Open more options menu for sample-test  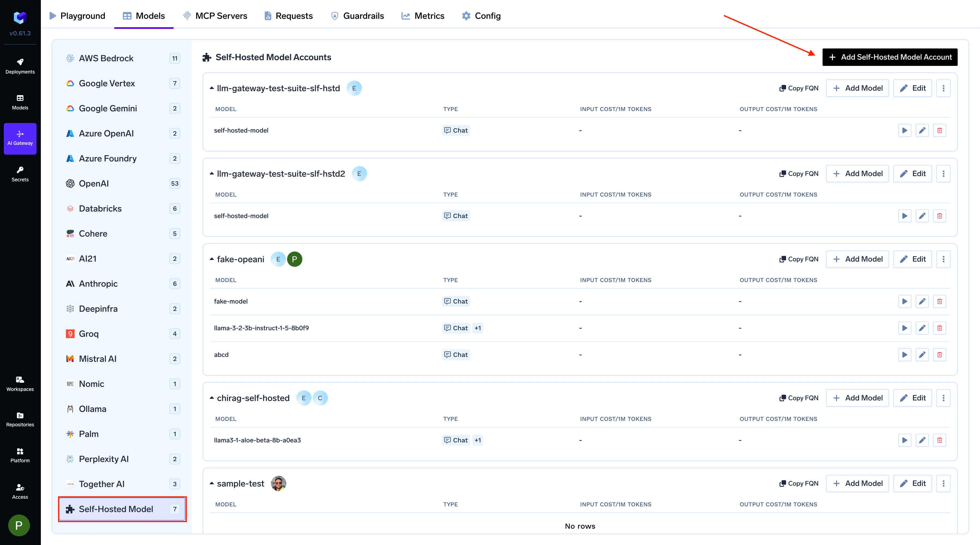pos(944,483)
